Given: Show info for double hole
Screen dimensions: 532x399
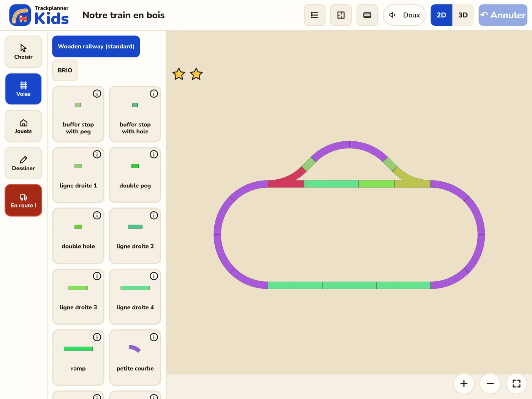Looking at the screenshot, I should 97,215.
